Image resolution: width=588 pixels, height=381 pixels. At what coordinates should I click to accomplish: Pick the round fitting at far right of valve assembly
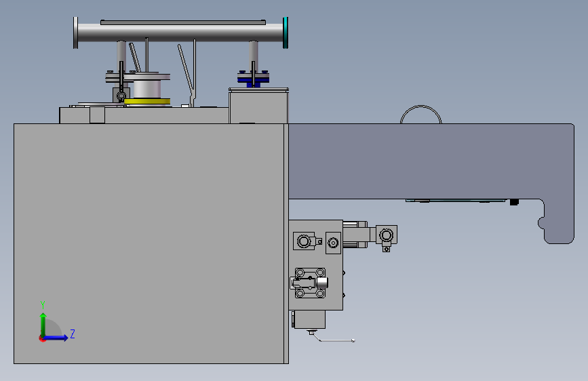[387, 235]
